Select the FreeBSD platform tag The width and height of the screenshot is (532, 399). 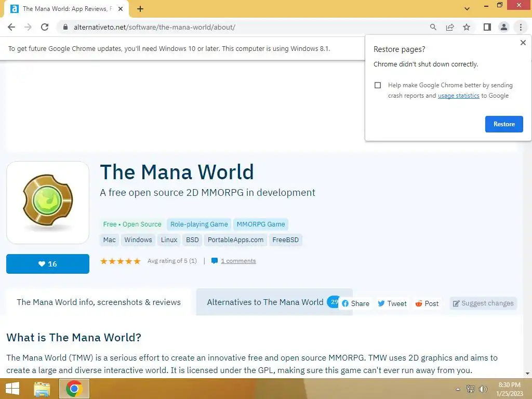285,240
